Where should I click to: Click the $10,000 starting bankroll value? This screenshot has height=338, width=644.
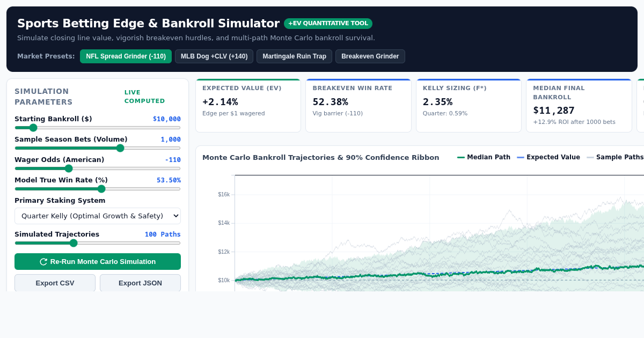(x=167, y=119)
